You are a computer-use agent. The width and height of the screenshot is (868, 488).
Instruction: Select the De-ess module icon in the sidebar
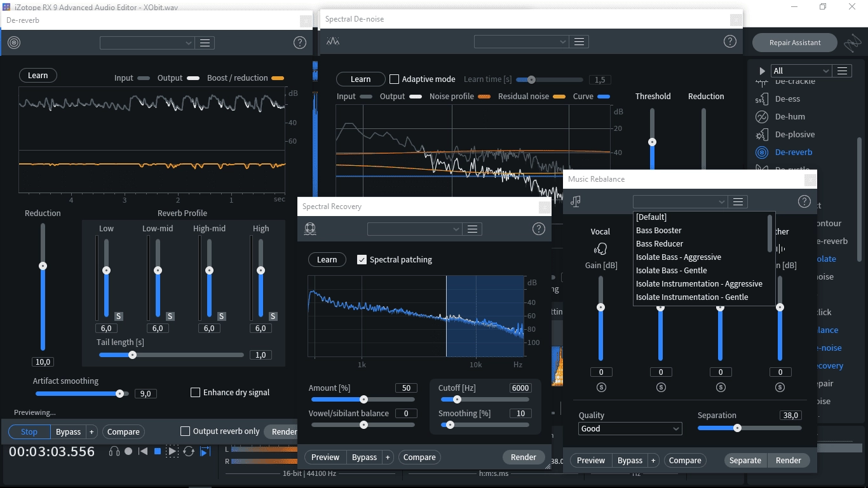click(761, 99)
